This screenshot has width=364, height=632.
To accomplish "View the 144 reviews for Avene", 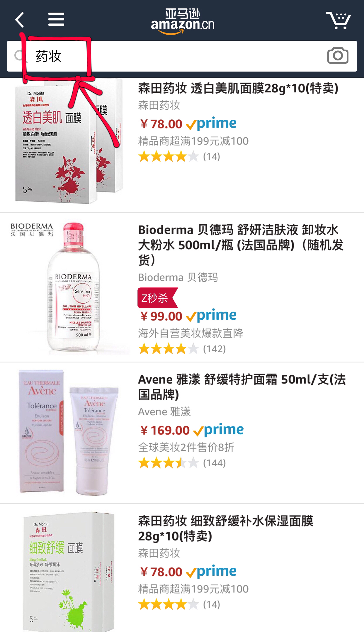I will tap(215, 463).
